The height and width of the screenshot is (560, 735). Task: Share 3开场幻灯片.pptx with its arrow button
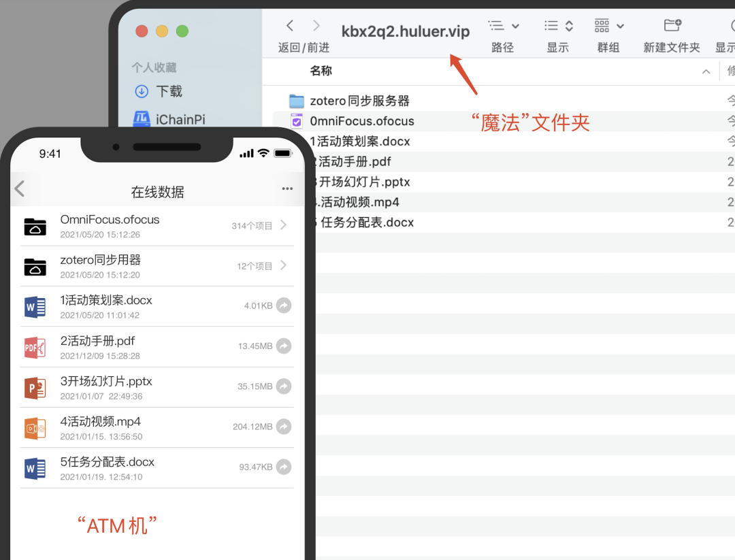click(284, 386)
